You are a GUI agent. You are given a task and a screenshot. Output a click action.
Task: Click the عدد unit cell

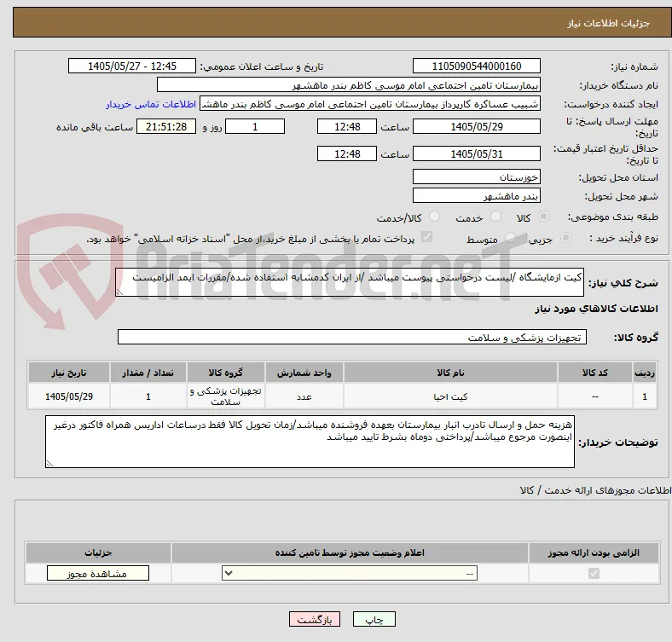304,396
